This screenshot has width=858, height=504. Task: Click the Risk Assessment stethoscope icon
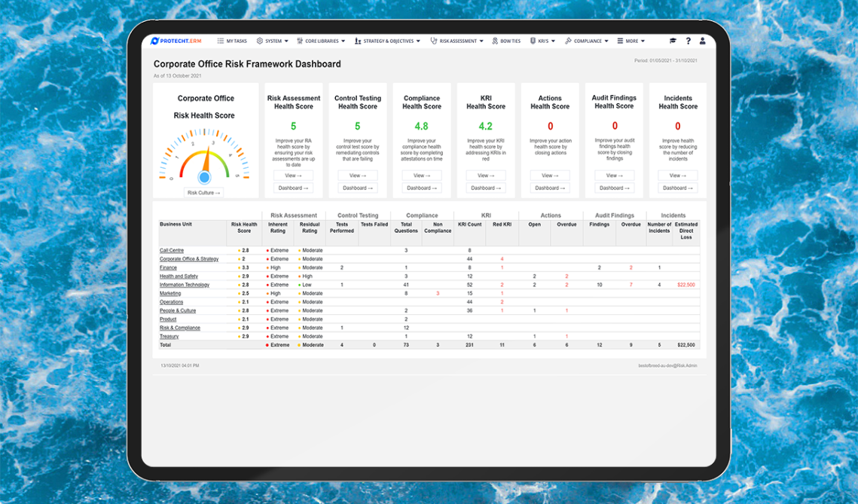[434, 41]
